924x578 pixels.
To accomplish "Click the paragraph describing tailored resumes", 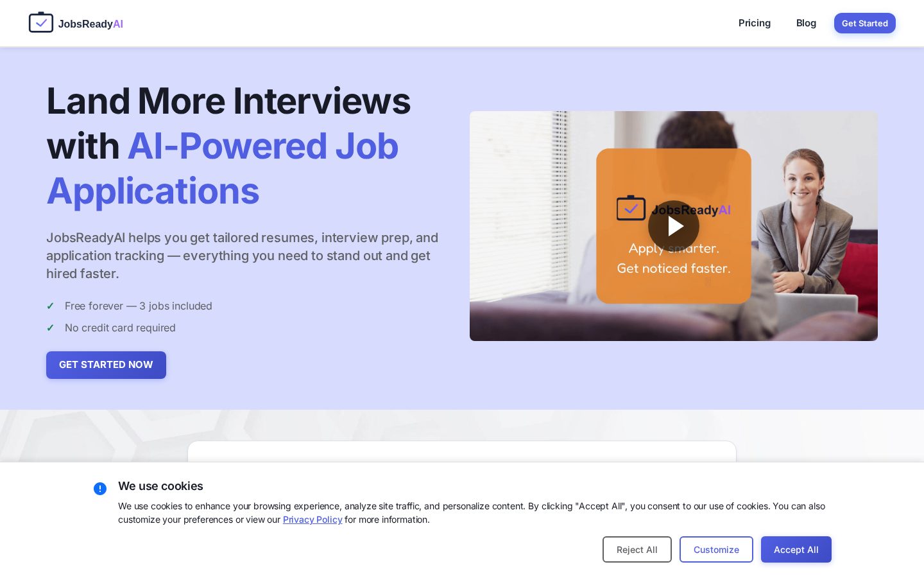I will [x=243, y=256].
